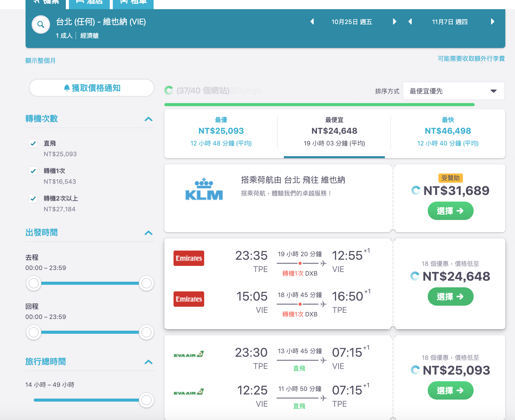This screenshot has width=515, height=420.
Task: Click the 經濟艙 cabin class text
Action: click(x=90, y=36)
